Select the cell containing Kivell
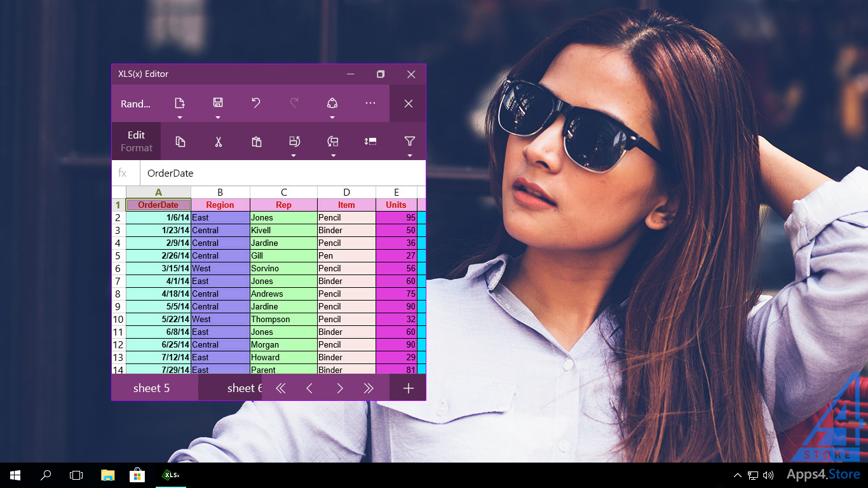868x488 pixels. [x=283, y=230]
